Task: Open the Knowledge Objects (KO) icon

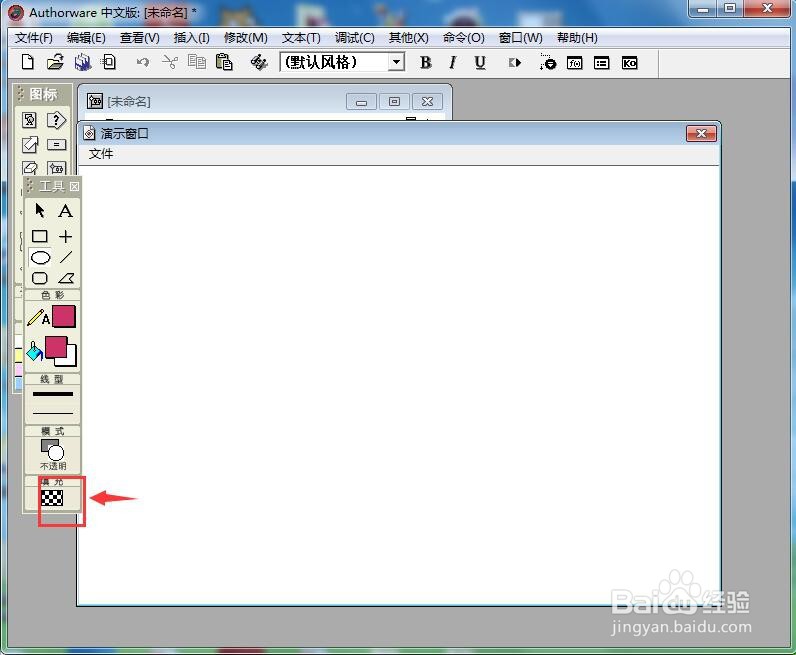Action: (x=629, y=63)
